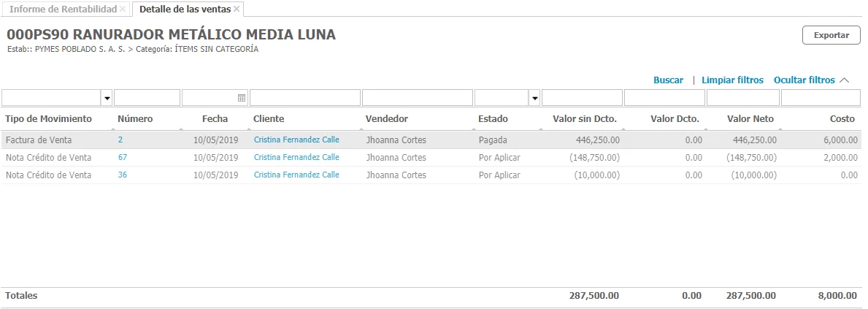Collapse filters using the chevron beside Ocultar filtros
The height and width of the screenshot is (309, 868).
click(x=845, y=80)
